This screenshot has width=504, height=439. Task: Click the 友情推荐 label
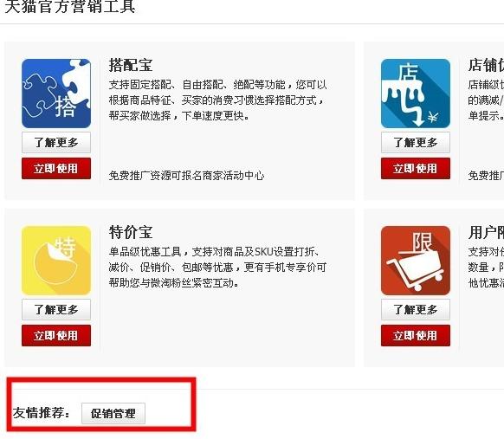pos(42,413)
